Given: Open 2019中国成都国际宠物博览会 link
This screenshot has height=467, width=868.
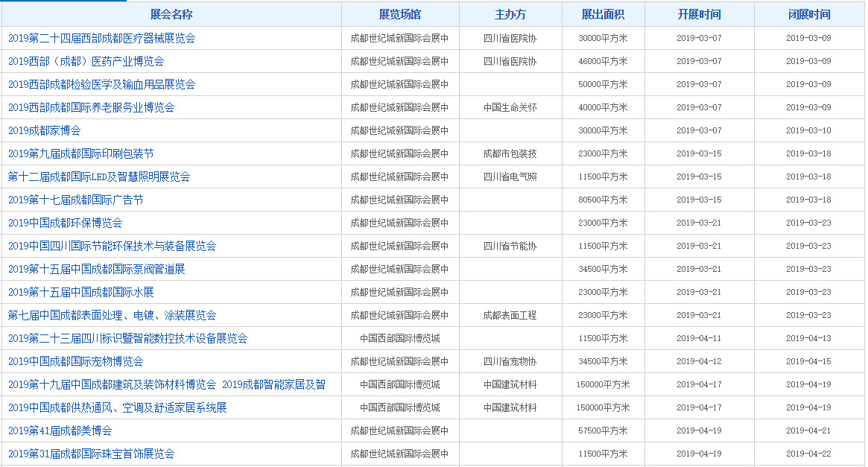Looking at the screenshot, I should pyautogui.click(x=76, y=361).
